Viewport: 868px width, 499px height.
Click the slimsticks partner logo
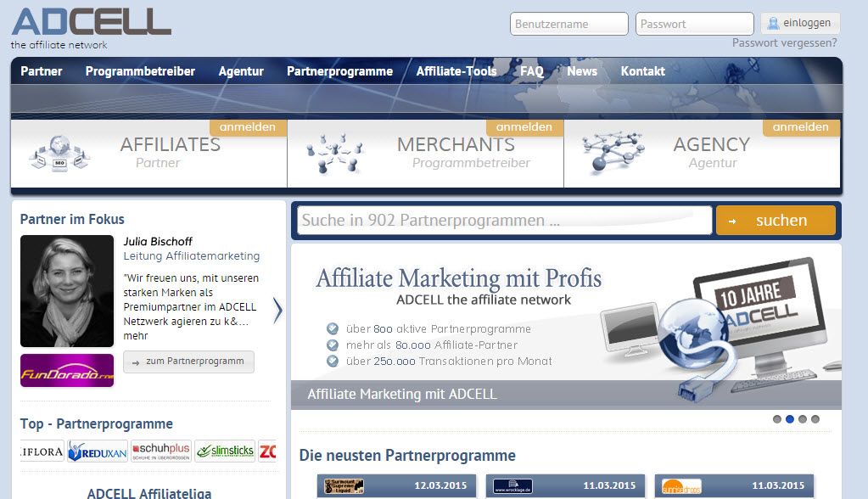click(x=225, y=451)
